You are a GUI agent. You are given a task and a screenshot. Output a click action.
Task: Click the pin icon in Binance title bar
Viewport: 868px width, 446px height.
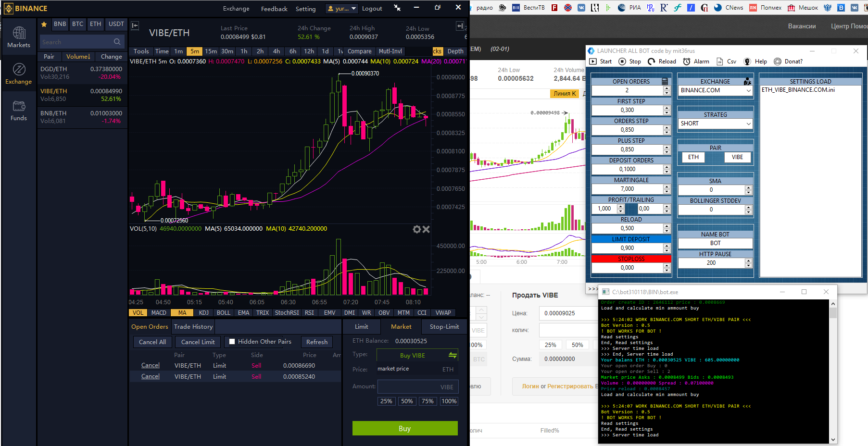tap(397, 8)
